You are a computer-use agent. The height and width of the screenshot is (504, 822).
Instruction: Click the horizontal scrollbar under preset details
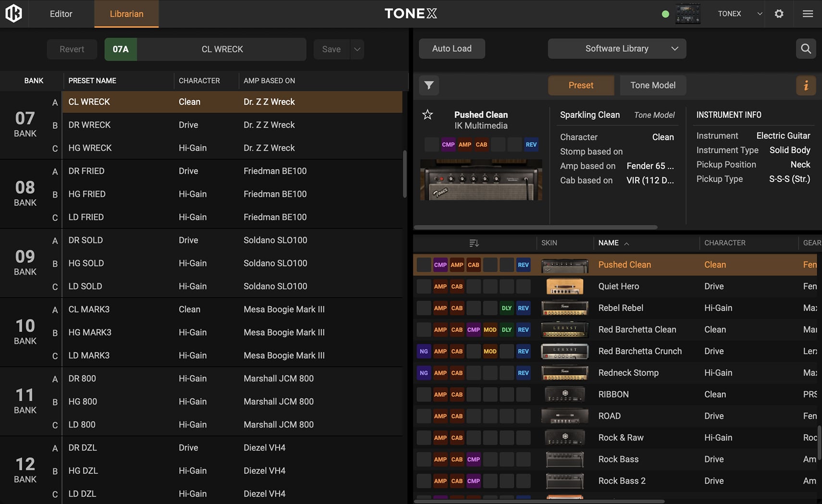[535, 227]
